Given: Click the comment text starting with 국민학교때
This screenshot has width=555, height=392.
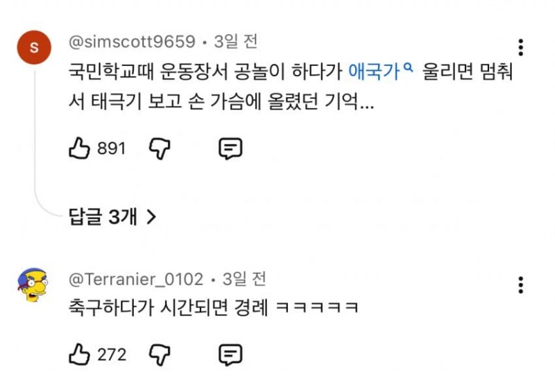Looking at the screenshot, I should click(208, 71).
